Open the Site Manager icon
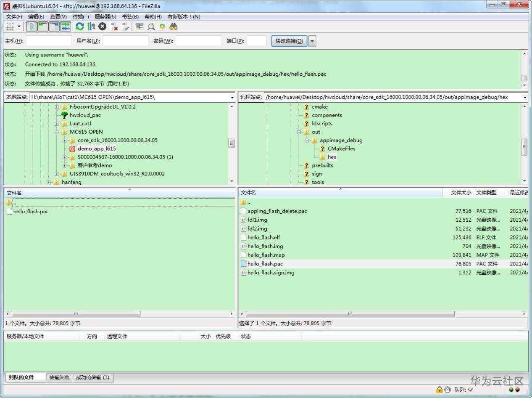This screenshot has width=532, height=398. point(10,27)
